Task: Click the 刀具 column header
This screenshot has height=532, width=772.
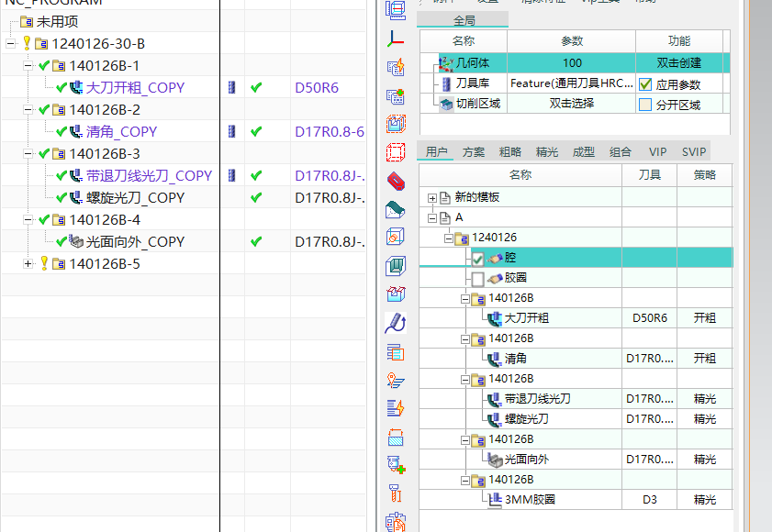Action: [x=649, y=174]
